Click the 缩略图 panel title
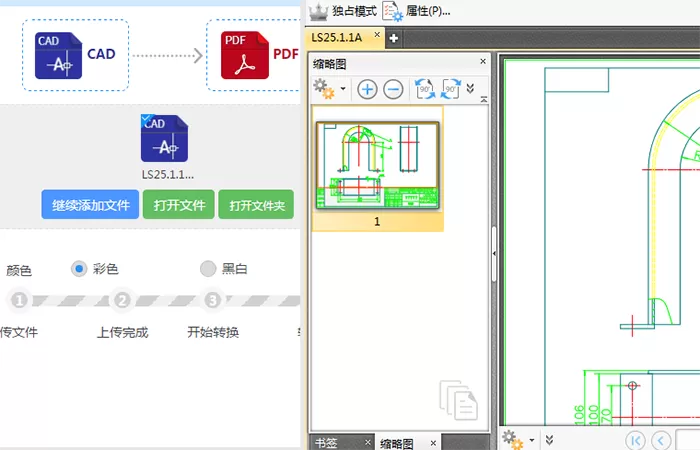 click(329, 64)
